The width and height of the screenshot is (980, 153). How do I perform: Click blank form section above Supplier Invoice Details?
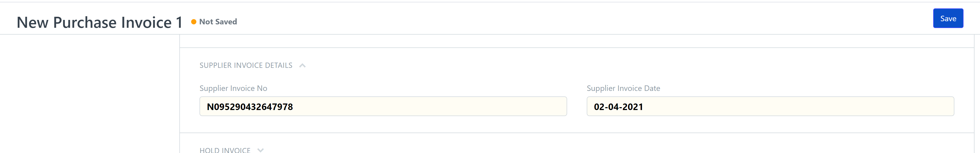coord(576,41)
